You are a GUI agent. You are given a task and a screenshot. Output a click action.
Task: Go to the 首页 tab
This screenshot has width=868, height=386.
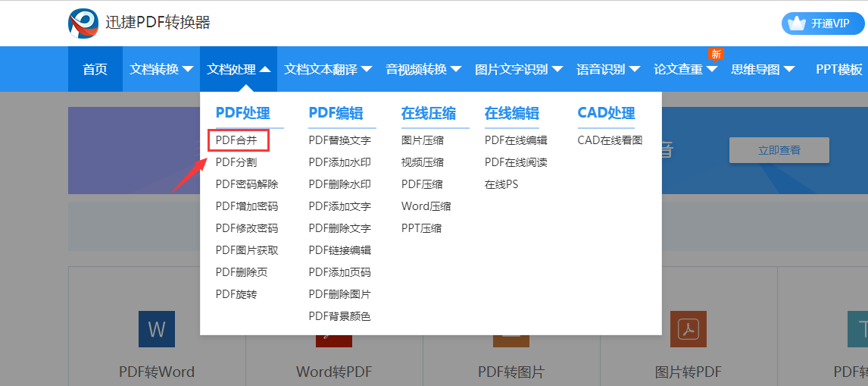(95, 69)
